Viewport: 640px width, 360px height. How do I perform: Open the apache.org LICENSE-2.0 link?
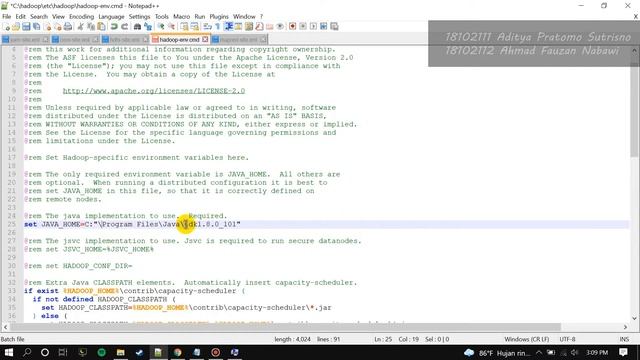[154, 91]
